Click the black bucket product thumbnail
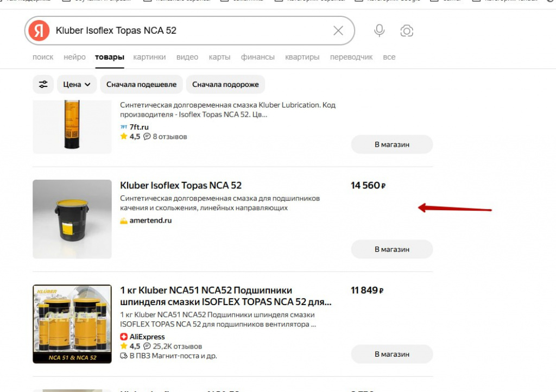Screen dimensions: 556x392 (72, 219)
